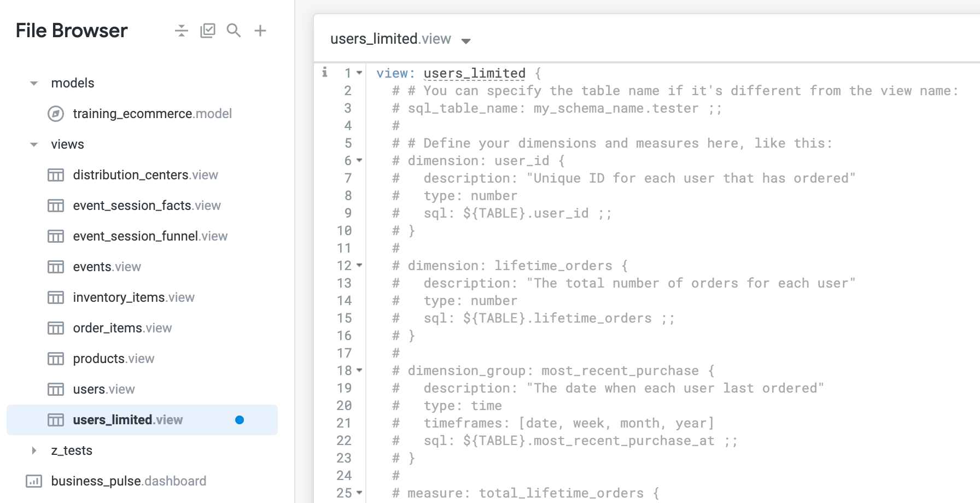Image resolution: width=980 pixels, height=503 pixels.
Task: Click the business_pulse dashboard chart icon
Action: pos(34,481)
